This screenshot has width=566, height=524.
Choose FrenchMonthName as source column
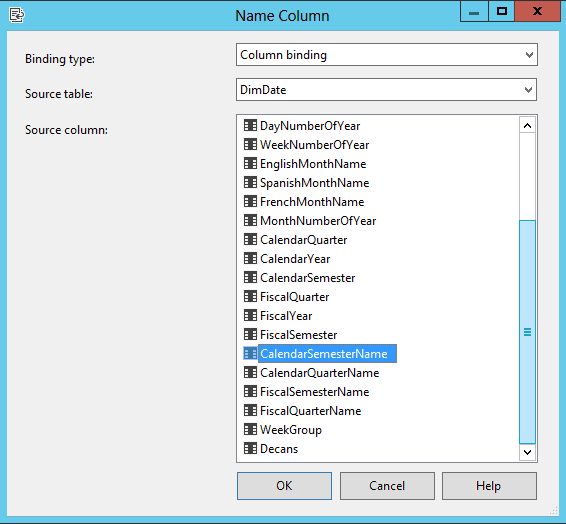tap(312, 202)
